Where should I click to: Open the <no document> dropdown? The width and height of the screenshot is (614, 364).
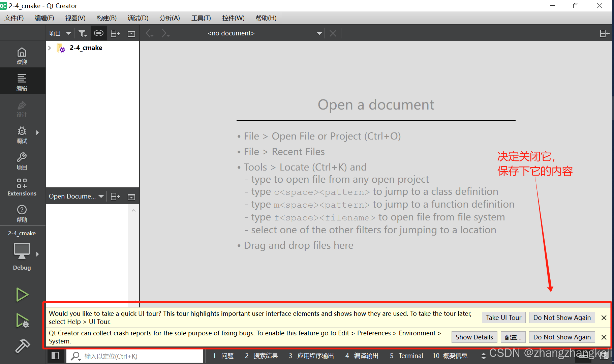[265, 33]
